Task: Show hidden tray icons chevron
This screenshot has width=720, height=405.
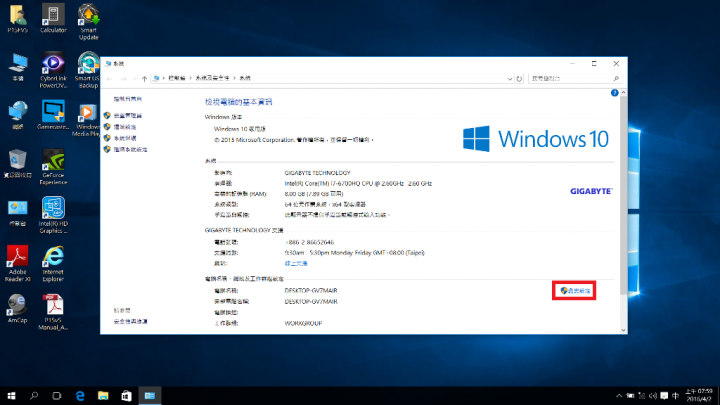Action: pyautogui.click(x=619, y=395)
